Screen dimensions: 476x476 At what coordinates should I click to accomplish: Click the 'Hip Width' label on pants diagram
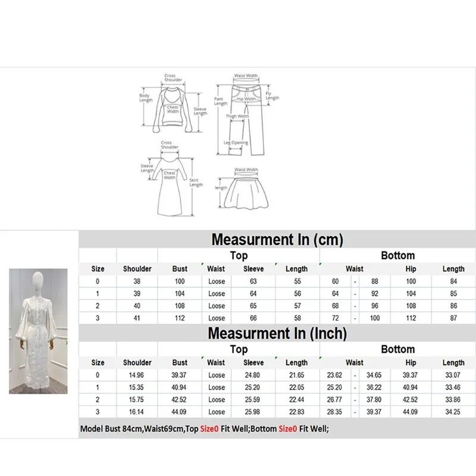[x=246, y=99]
